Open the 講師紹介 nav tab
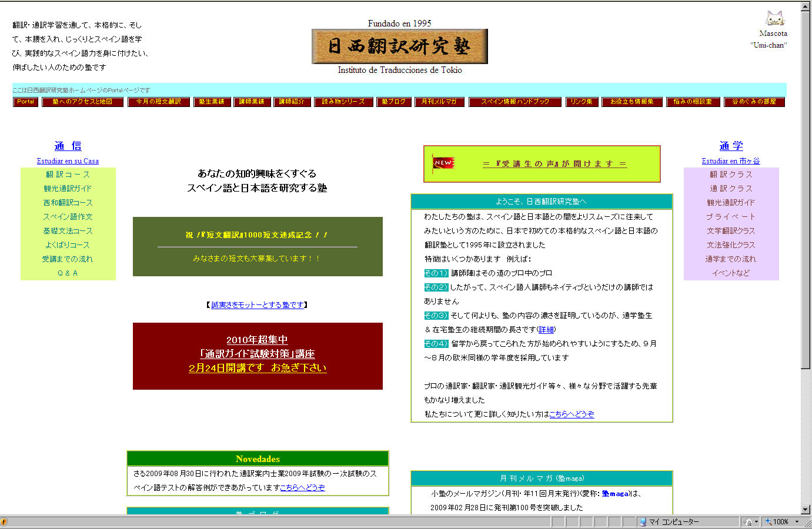 point(292,102)
